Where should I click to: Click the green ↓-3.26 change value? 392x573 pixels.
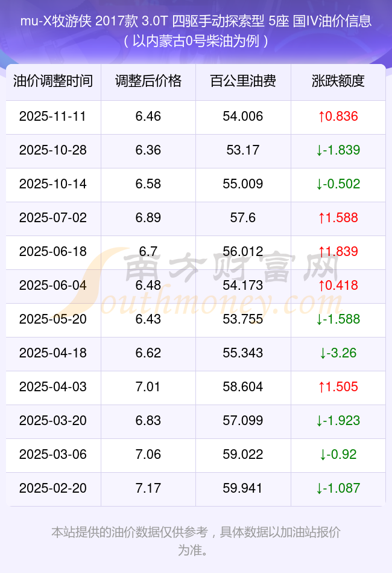(338, 353)
